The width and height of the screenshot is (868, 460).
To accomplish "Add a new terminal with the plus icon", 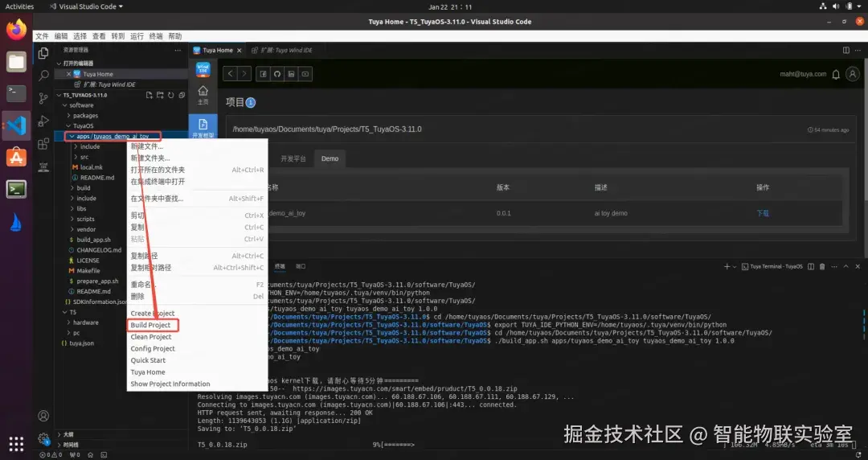I will click(x=727, y=266).
